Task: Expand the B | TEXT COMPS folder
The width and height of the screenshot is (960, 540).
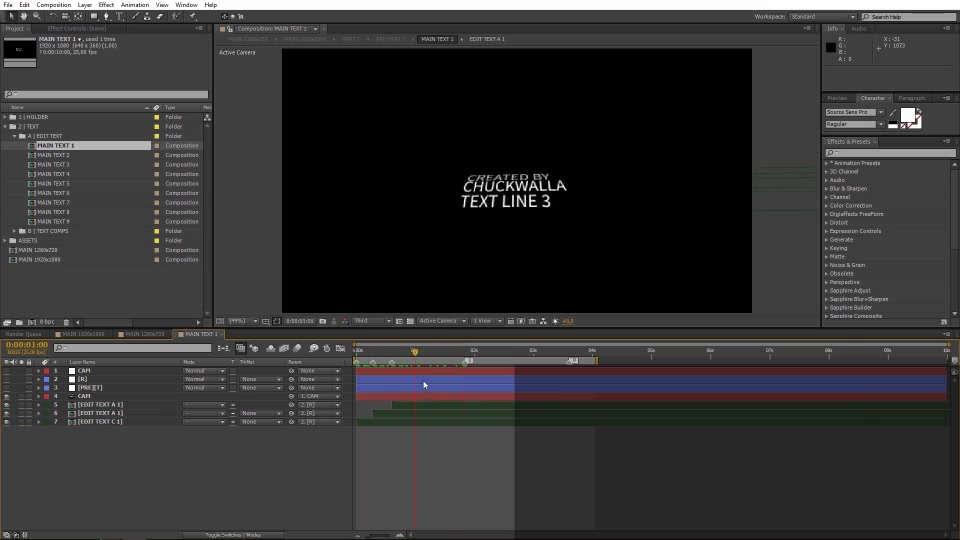Action: pyautogui.click(x=15, y=231)
